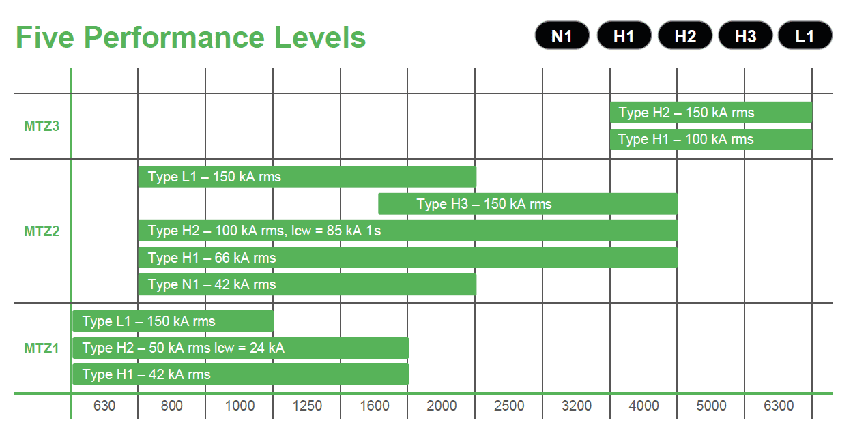
Task: Select the Type H1 – 66 kA rms bar
Action: tap(407, 258)
